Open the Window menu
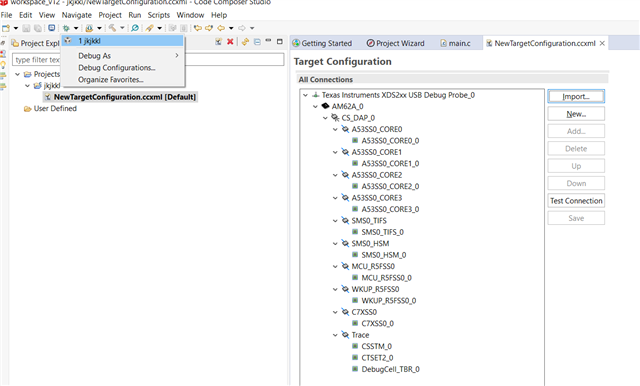 pos(190,15)
